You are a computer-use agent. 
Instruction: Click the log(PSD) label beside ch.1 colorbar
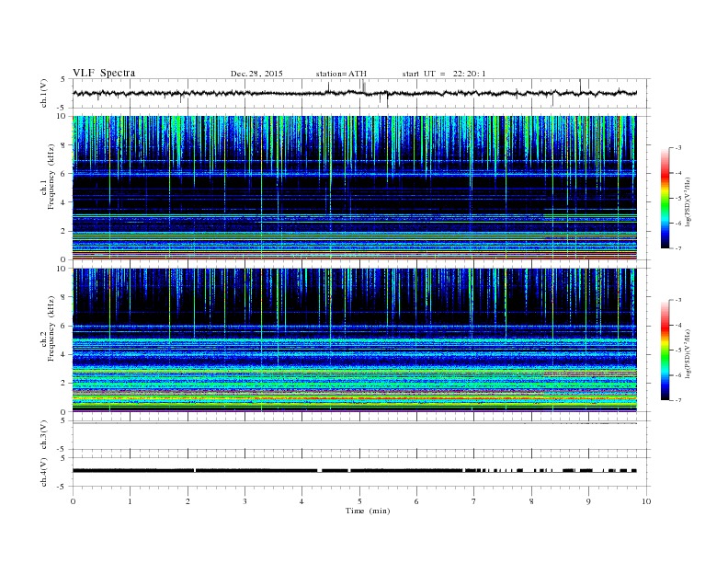688,201
